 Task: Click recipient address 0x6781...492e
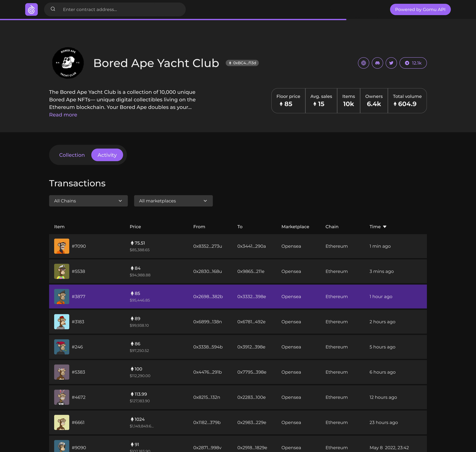[x=251, y=322]
